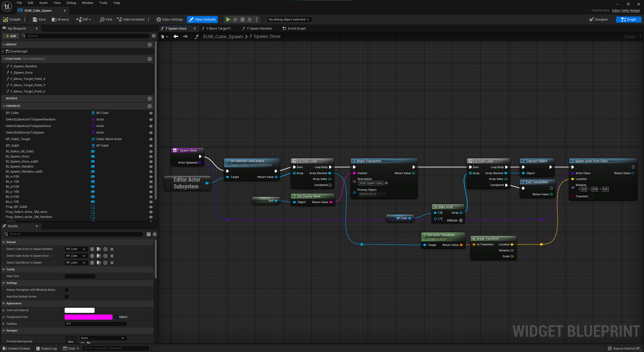The width and height of the screenshot is (644, 352).
Task: Collapse the Functions section
Action: [4, 59]
